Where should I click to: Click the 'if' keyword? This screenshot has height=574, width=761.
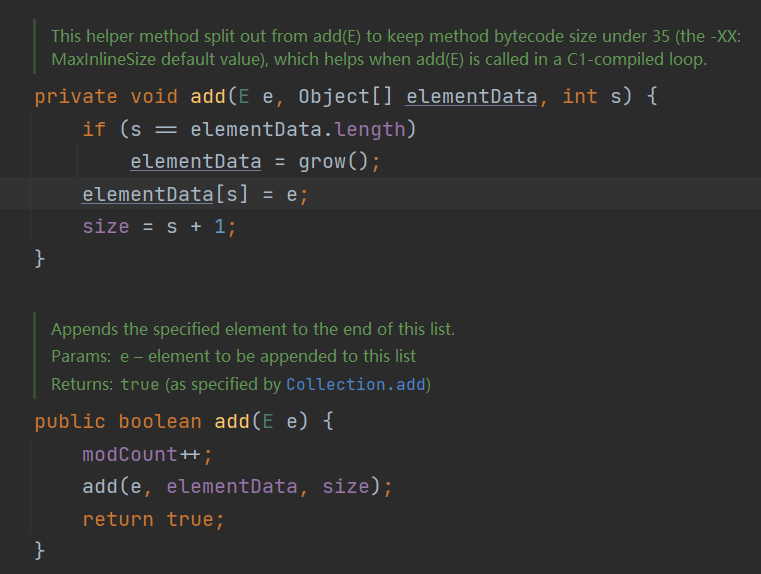[94, 129]
